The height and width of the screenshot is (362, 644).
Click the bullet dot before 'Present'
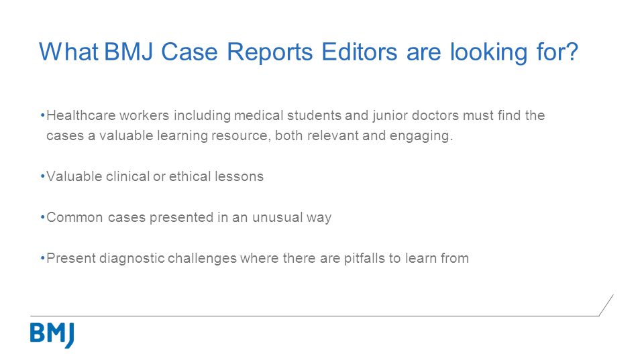(42, 258)
